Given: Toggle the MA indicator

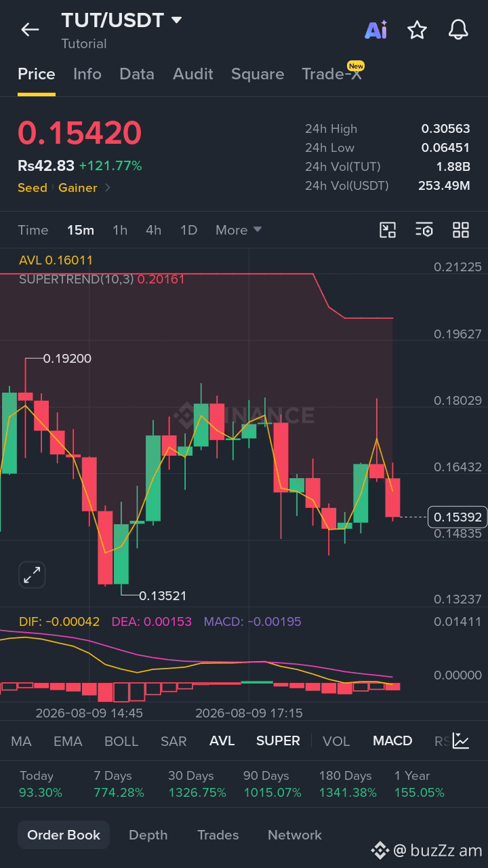Looking at the screenshot, I should [x=21, y=741].
